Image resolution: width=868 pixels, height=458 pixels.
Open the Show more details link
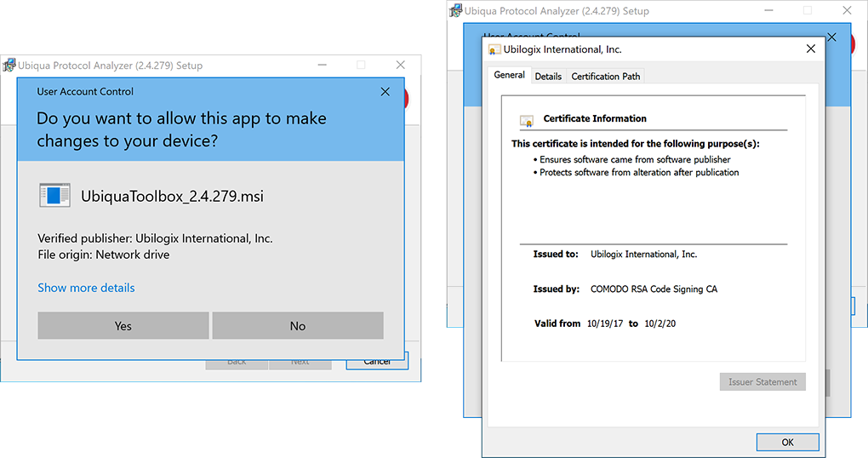(x=86, y=288)
